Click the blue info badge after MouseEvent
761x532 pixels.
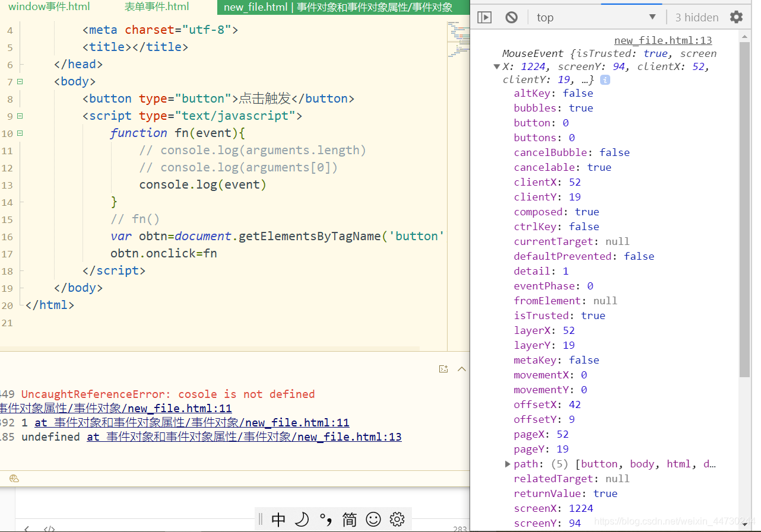[605, 79]
